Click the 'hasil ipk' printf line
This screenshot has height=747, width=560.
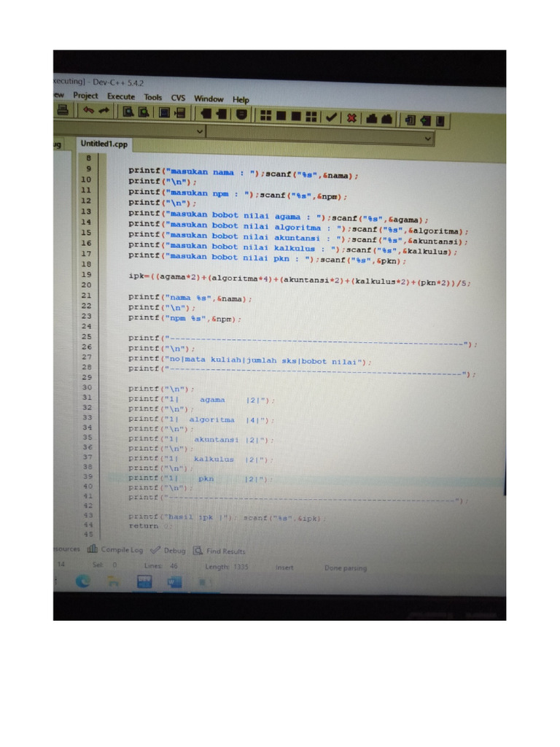pos(227,517)
